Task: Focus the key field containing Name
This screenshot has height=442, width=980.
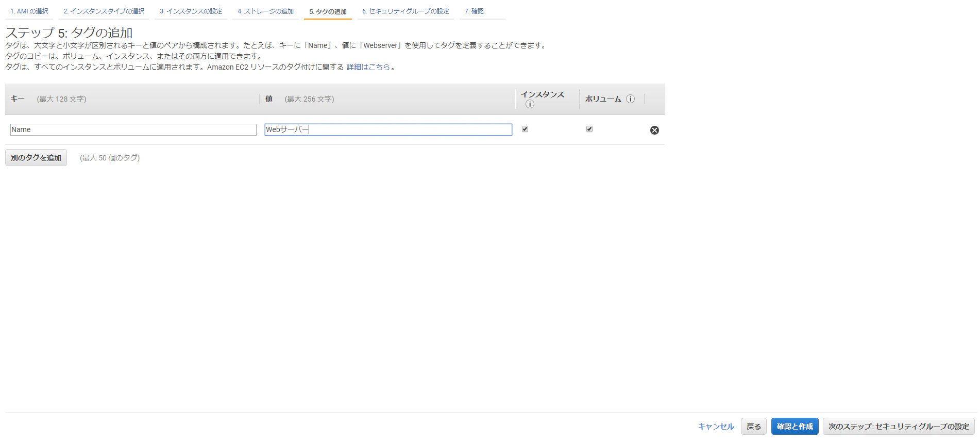Action: [133, 129]
